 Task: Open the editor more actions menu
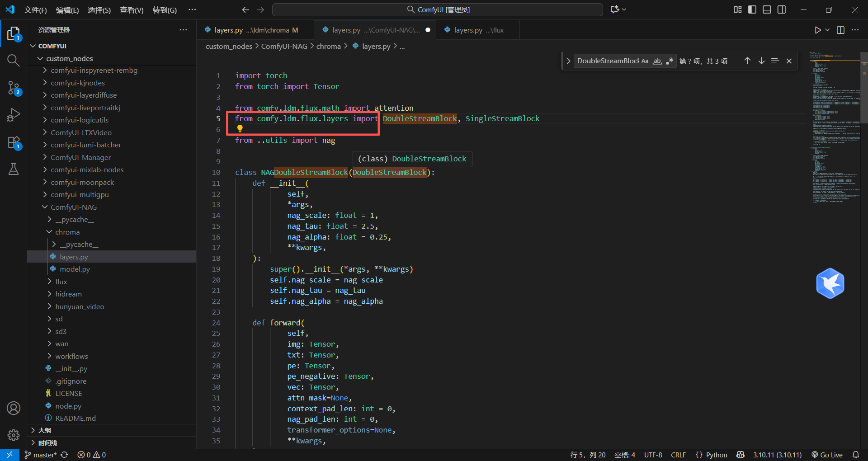[x=855, y=30]
